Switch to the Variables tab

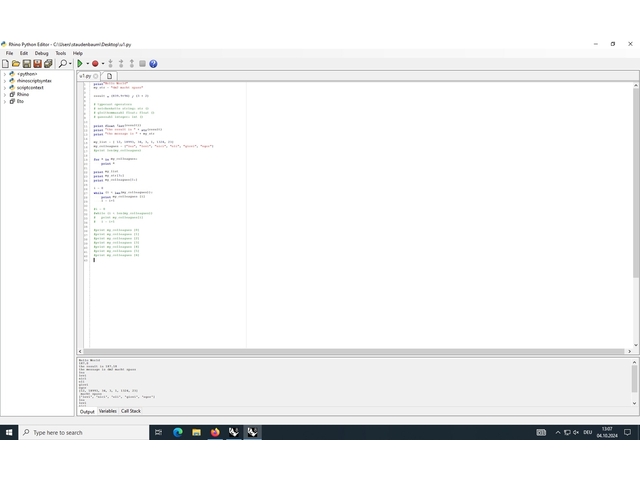[x=108, y=411]
